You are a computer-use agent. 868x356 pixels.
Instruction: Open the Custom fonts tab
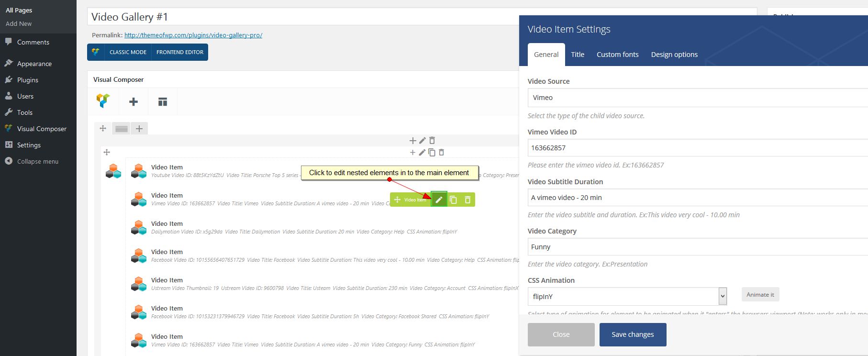pos(617,55)
